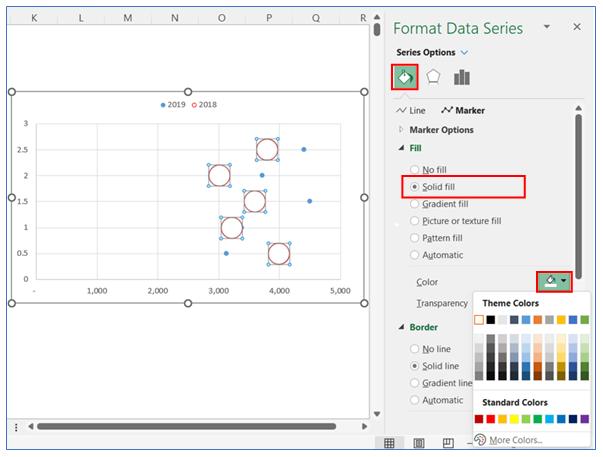Expand the Marker Options section

click(402, 130)
